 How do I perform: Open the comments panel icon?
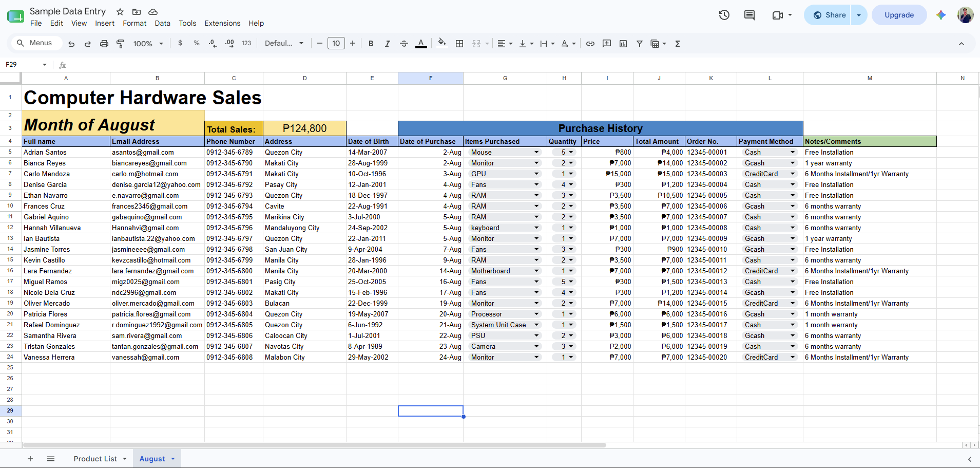(750, 15)
